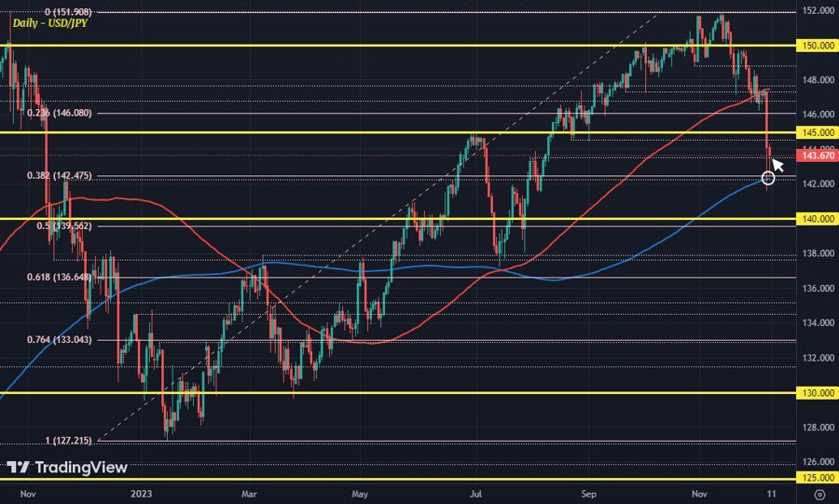Click the 134.000 price axis value
The width and height of the screenshot is (839, 504).
(818, 323)
